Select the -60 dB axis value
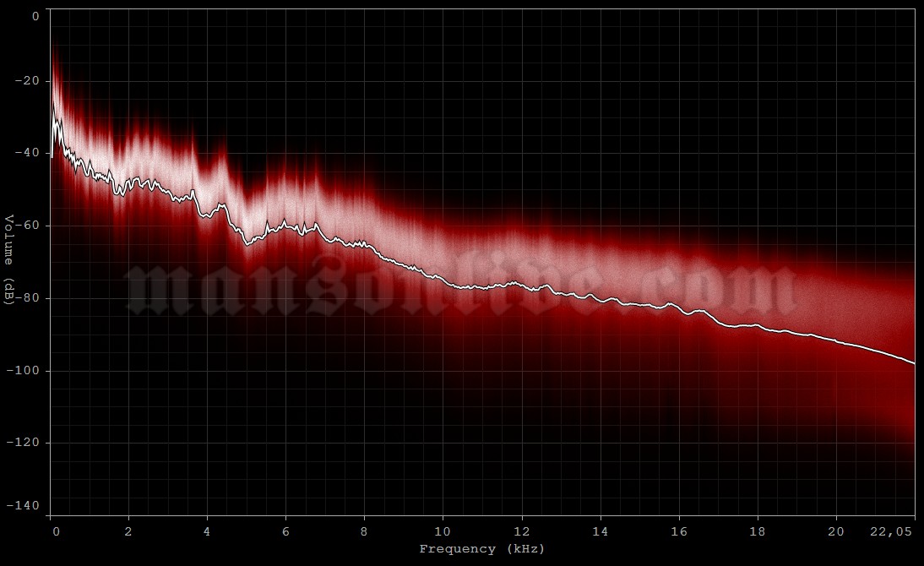 point(28,225)
